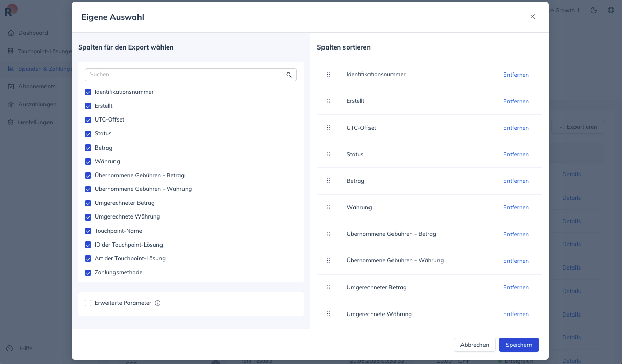Uncheck the Identifikationsnummer checkbox
This screenshot has width=622, height=364.
coord(88,92)
